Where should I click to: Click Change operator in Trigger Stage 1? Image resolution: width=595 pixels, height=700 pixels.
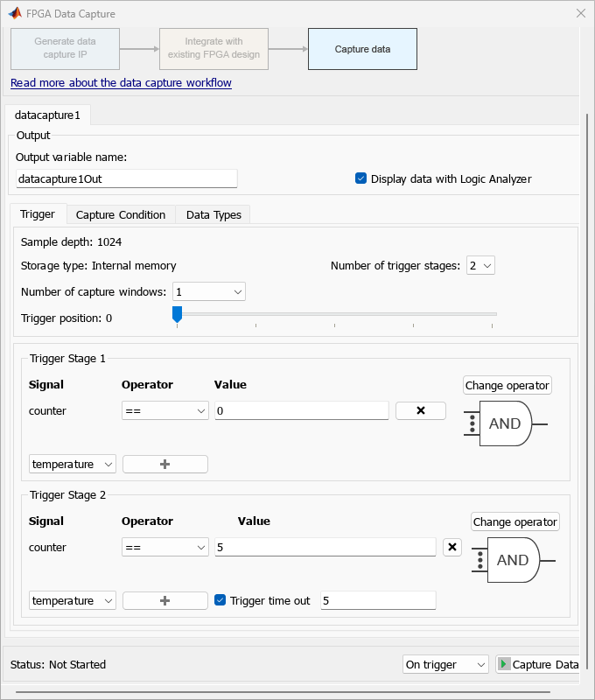[x=507, y=385]
